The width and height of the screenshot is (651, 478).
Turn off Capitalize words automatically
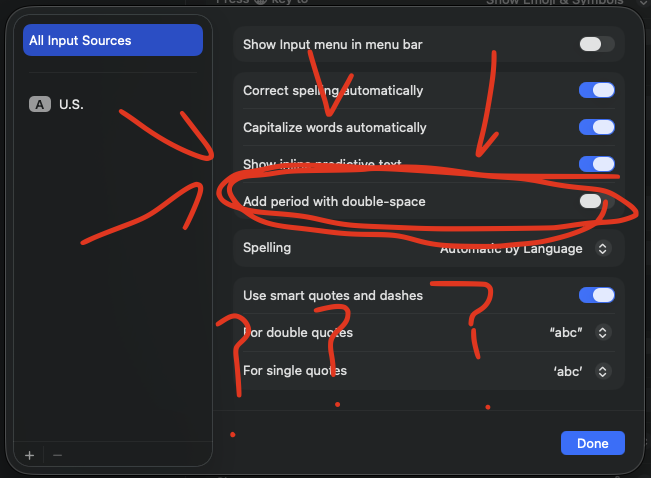point(597,127)
